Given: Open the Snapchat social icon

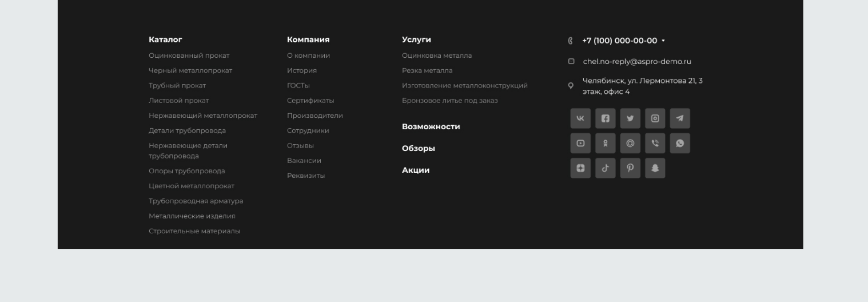Looking at the screenshot, I should point(655,168).
